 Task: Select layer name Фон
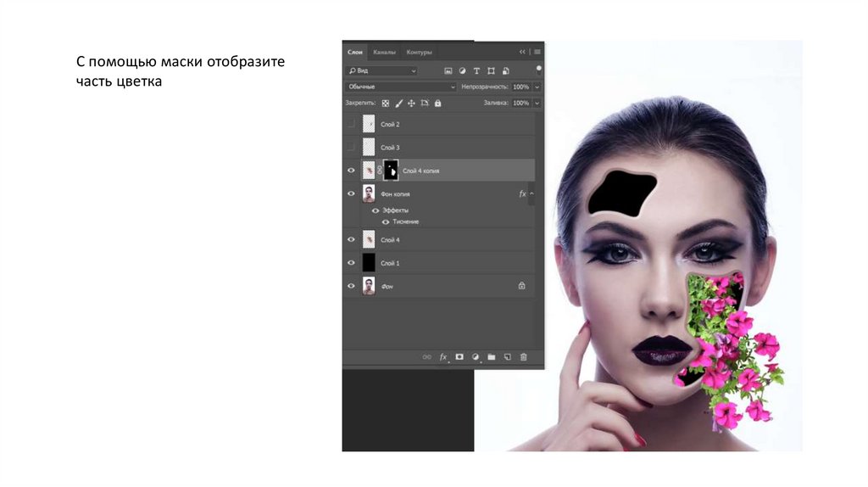(387, 287)
